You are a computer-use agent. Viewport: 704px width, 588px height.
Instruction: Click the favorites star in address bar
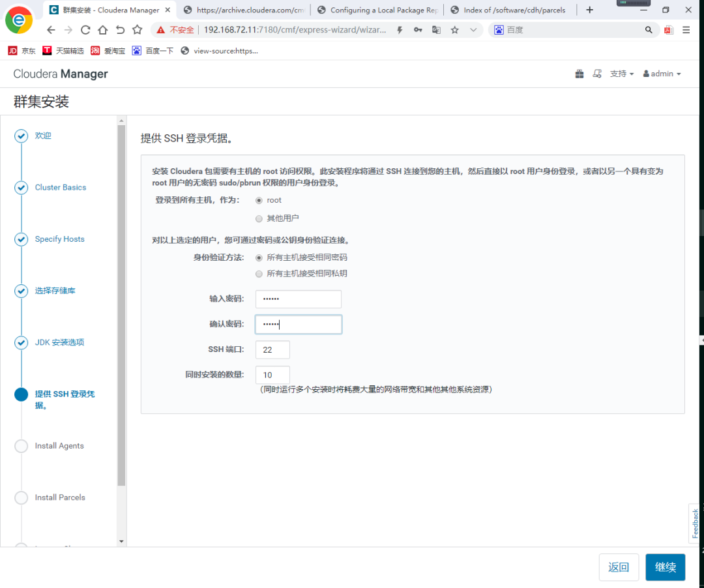pos(455,30)
